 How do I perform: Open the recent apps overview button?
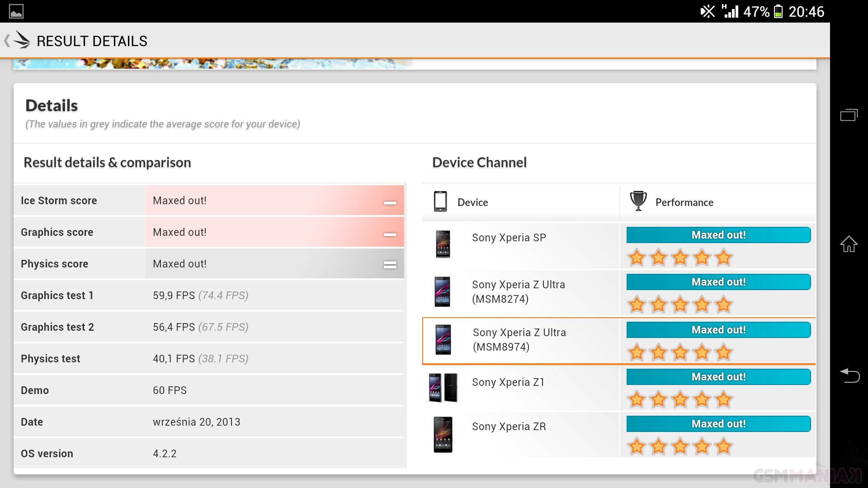[849, 115]
